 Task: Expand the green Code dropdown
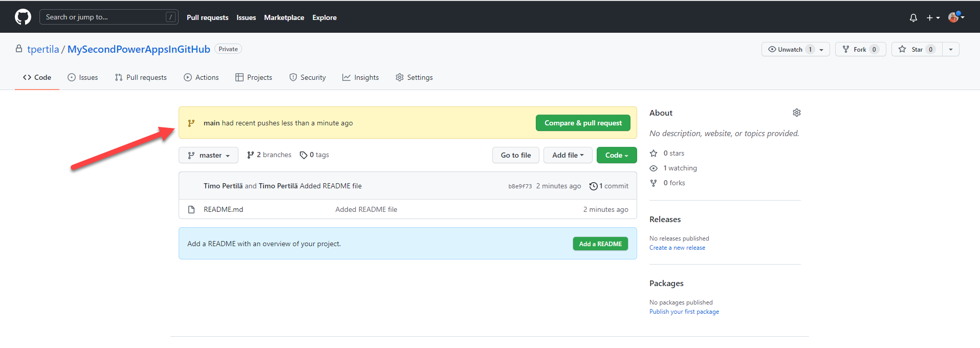click(616, 155)
